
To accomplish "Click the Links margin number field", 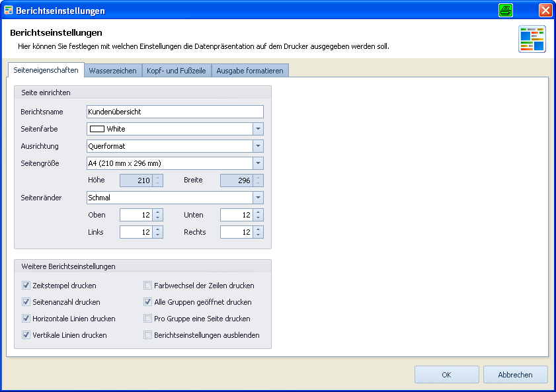I will 136,232.
